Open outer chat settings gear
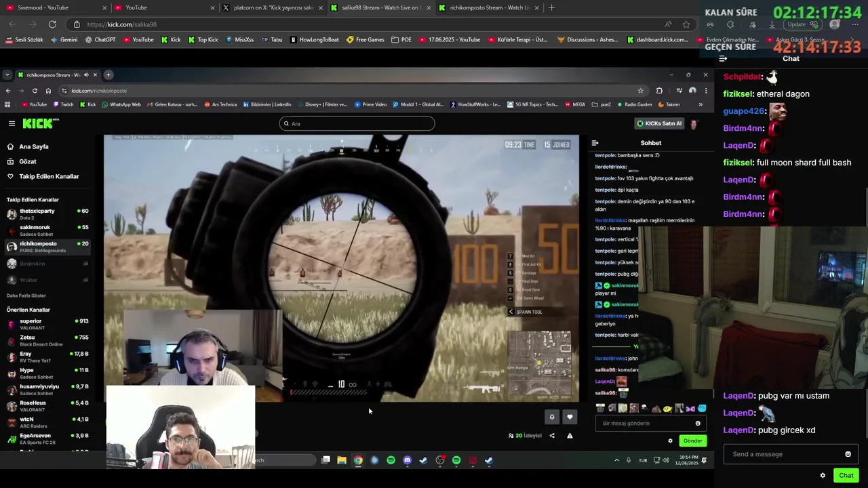The image size is (868, 488). tap(823, 475)
